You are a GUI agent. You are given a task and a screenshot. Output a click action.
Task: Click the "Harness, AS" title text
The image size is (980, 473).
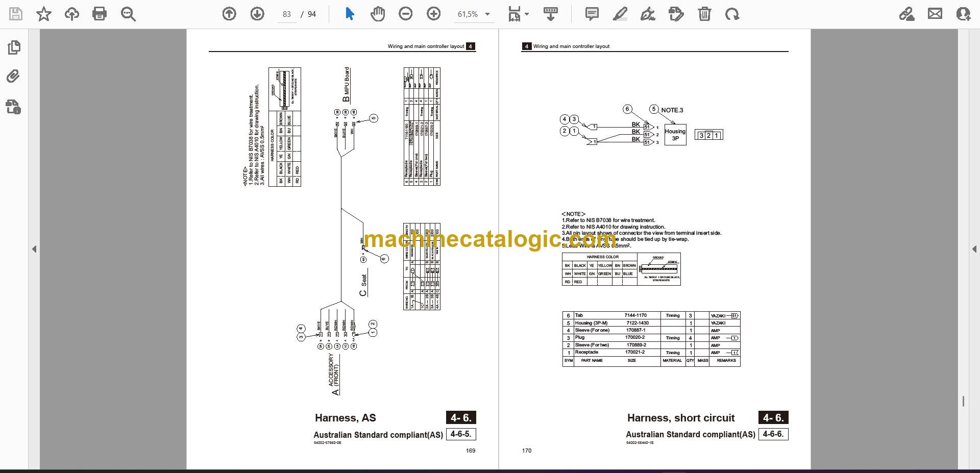tap(346, 418)
